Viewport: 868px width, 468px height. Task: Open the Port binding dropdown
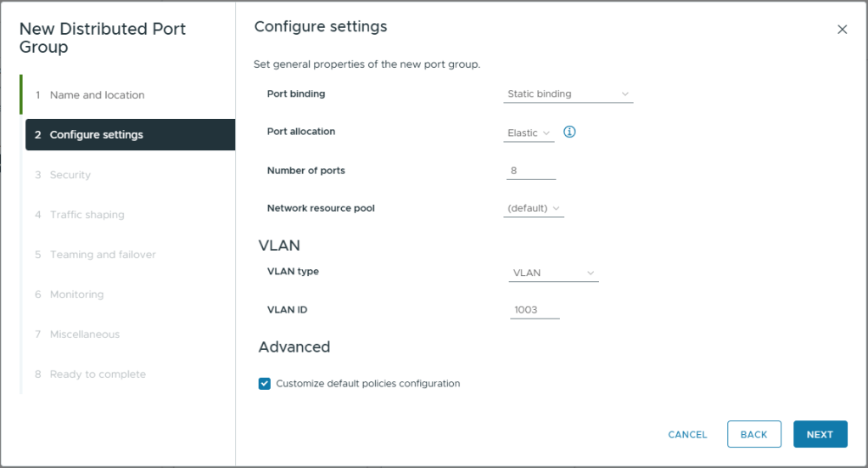click(568, 94)
